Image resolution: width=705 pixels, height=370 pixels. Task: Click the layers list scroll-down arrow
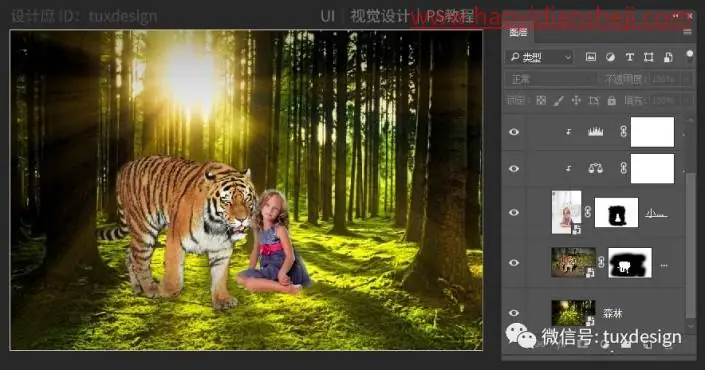(x=691, y=327)
